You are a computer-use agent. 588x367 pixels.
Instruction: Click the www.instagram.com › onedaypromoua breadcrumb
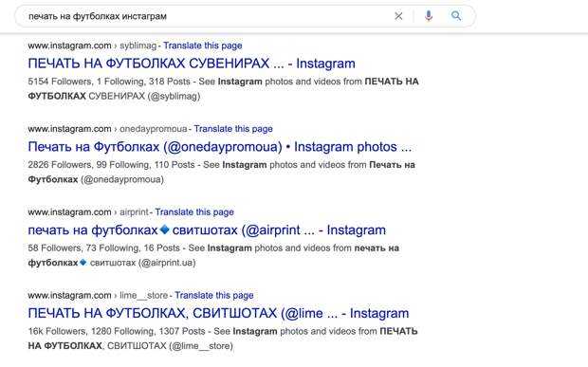tap(107, 129)
